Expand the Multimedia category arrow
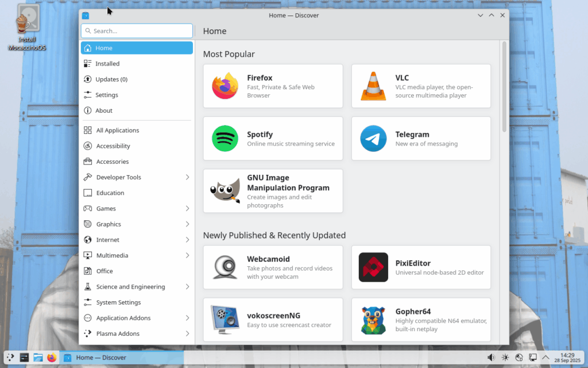This screenshot has height=368, width=588. point(187,255)
